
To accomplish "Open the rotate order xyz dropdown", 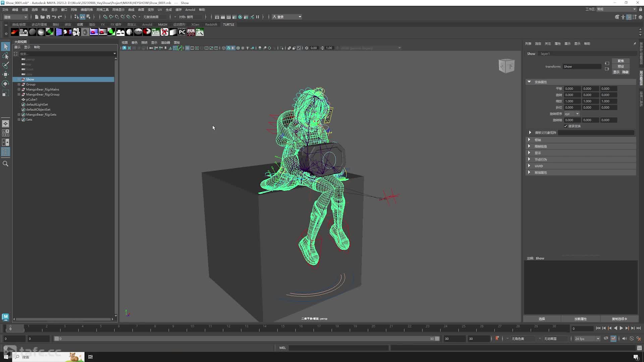I will (572, 114).
